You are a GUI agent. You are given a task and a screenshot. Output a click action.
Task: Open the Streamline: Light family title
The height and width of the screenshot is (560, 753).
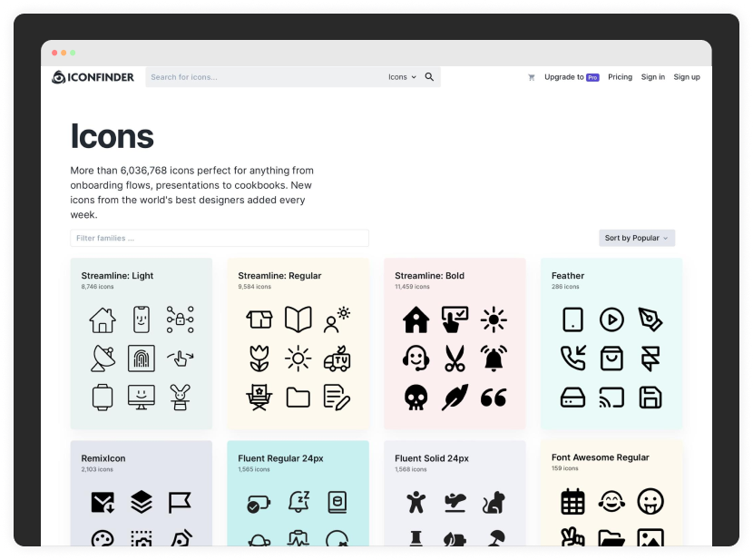coord(117,276)
